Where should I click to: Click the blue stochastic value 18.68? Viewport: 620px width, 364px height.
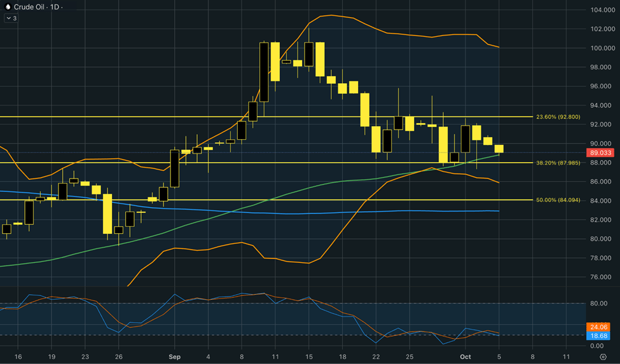click(x=598, y=336)
